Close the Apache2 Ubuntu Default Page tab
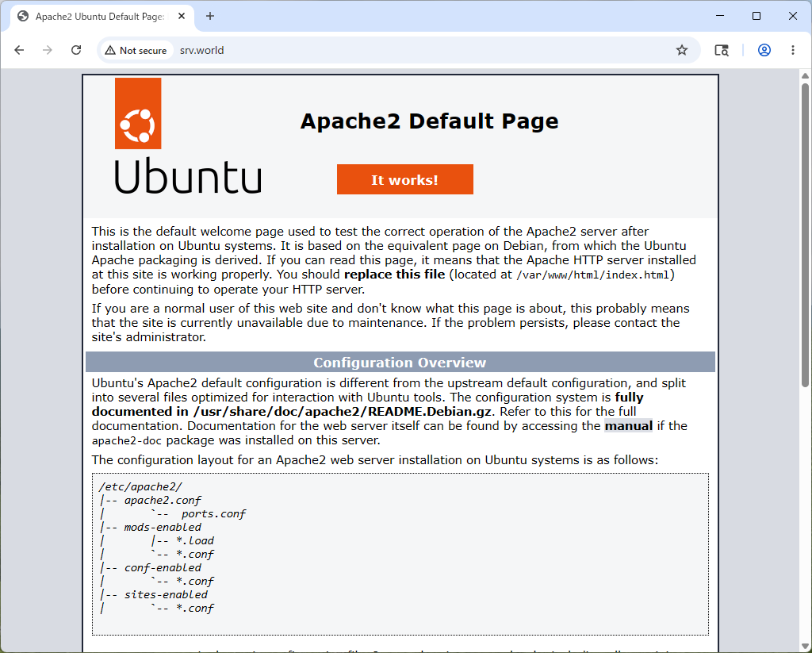 pyautogui.click(x=182, y=16)
